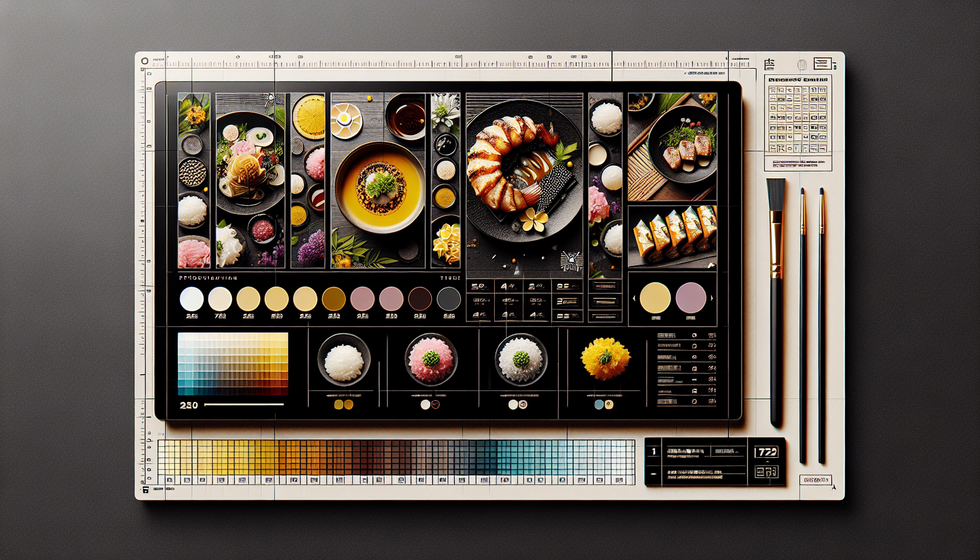Toggle the circle marker in first list row
Screen dimensions: 980x560
(694, 335)
